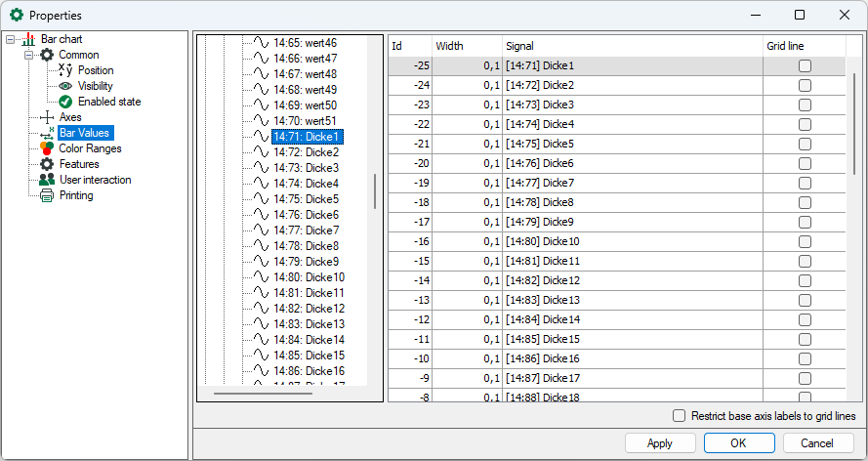Viewport: 868px width, 461px height.
Task: Toggle Grid line checkbox for Dicke9 row
Action: [x=805, y=222]
